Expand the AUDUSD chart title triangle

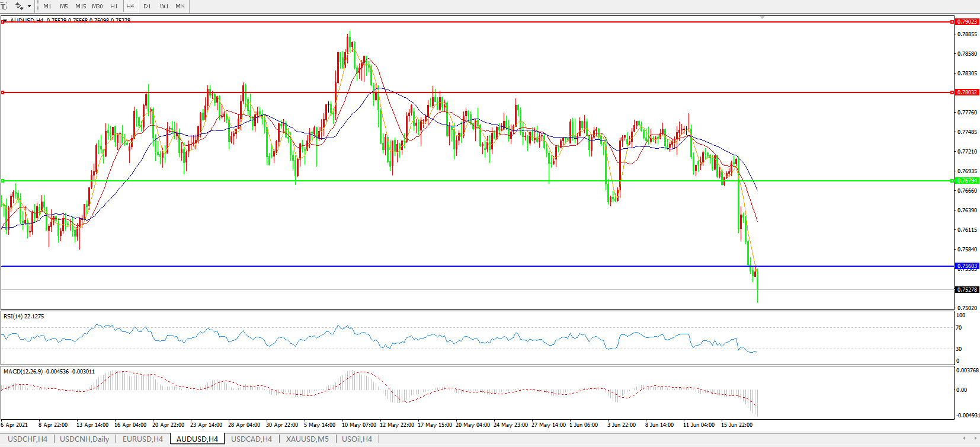pyautogui.click(x=5, y=21)
